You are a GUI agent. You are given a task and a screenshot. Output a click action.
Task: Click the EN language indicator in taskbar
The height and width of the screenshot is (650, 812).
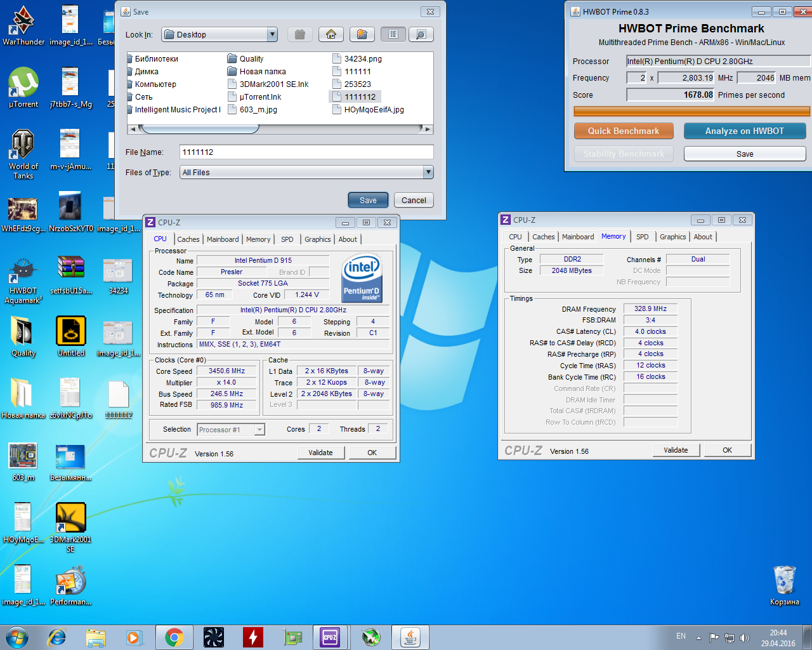click(x=681, y=636)
